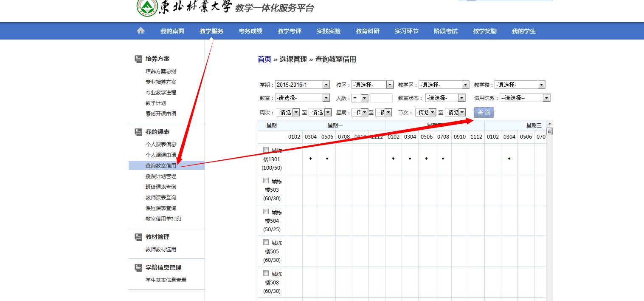The width and height of the screenshot is (644, 301).
Task: Click the 培养方案 section icon
Action: coord(138,59)
